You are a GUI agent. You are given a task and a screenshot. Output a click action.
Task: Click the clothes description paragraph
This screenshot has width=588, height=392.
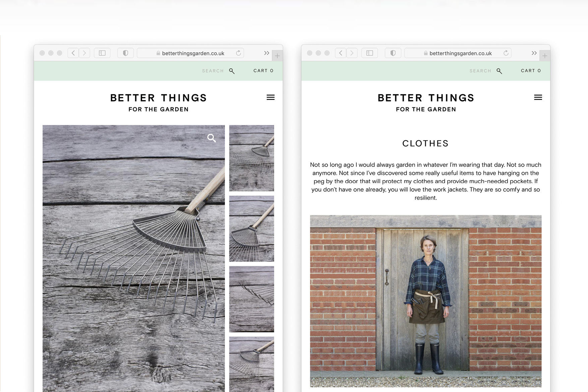point(426,181)
